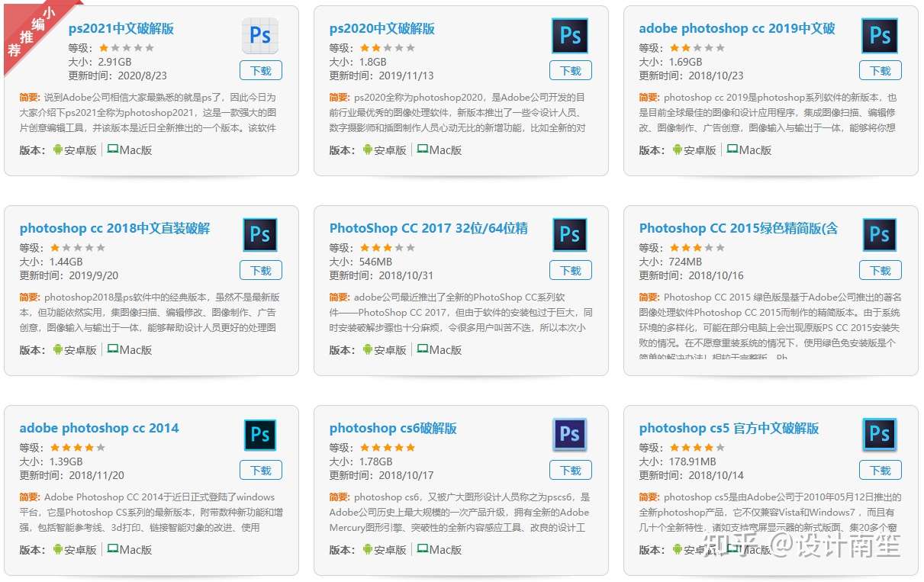Click Android icon in ps2021 card
This screenshot has height=582, width=924.
point(57,150)
